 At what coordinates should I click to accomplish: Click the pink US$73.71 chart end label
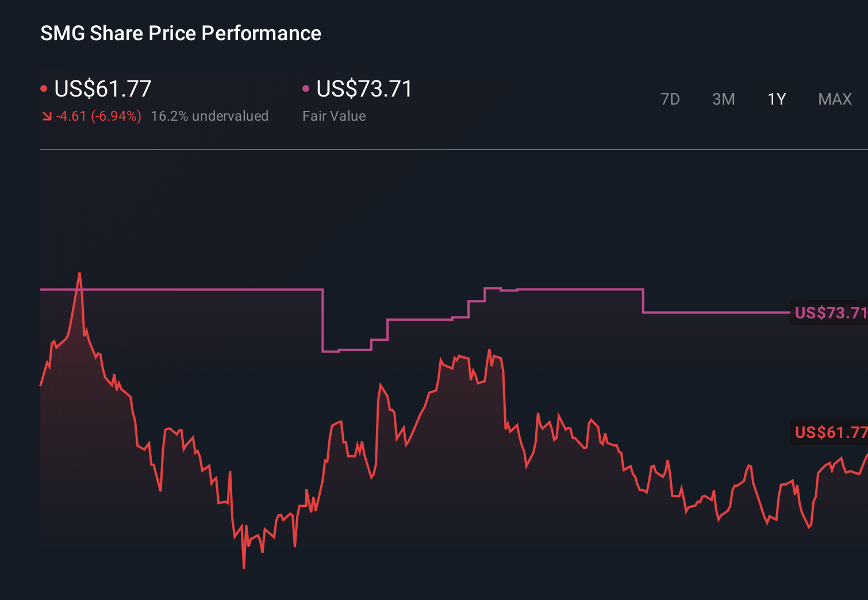click(830, 313)
